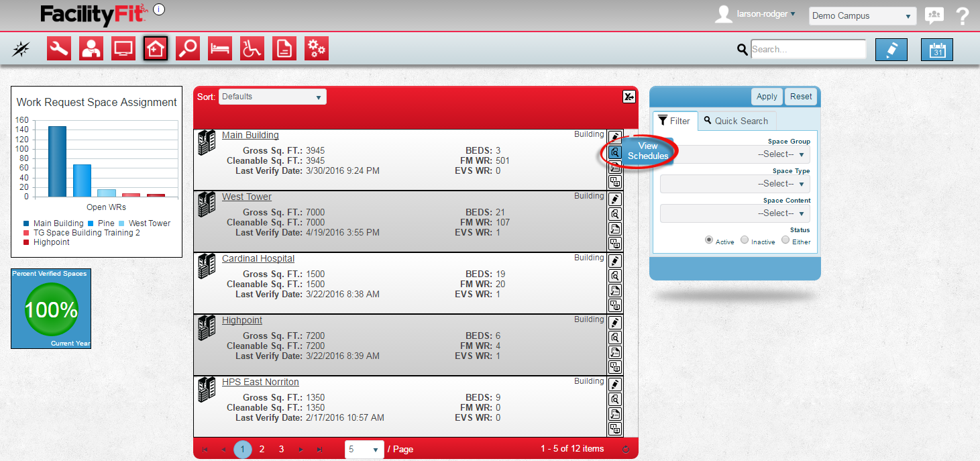The width and height of the screenshot is (980, 461).
Task: Click the Apply filter button
Action: click(767, 97)
